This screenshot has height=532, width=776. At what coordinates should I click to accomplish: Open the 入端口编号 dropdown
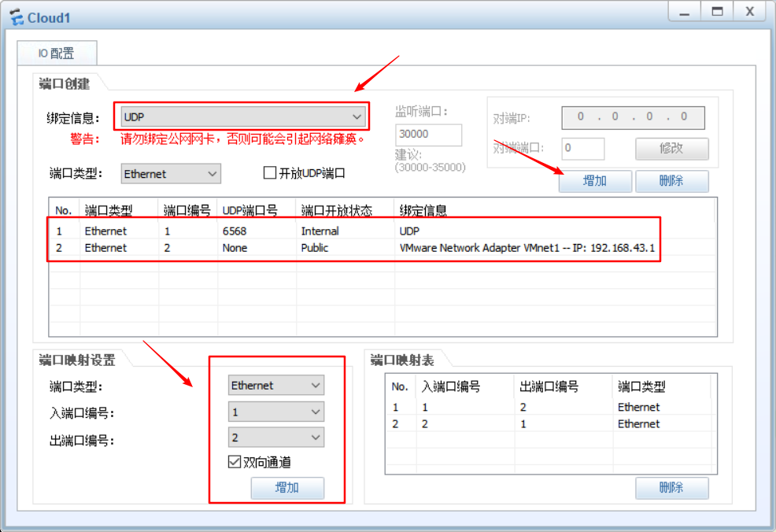(276, 412)
